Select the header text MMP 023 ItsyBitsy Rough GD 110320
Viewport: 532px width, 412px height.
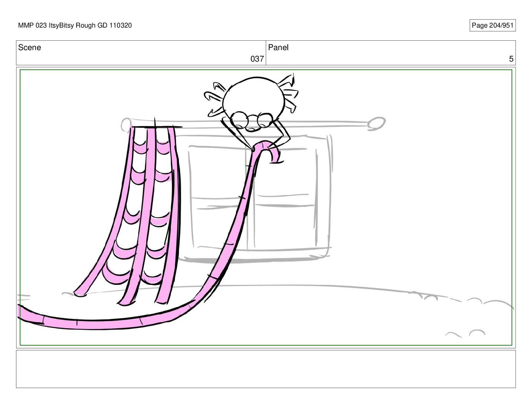75,25
